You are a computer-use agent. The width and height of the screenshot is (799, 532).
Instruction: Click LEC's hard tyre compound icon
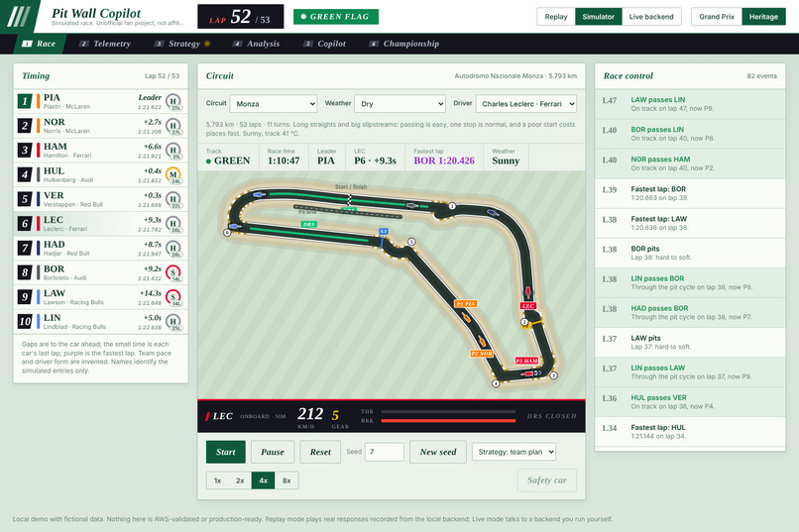pyautogui.click(x=173, y=224)
